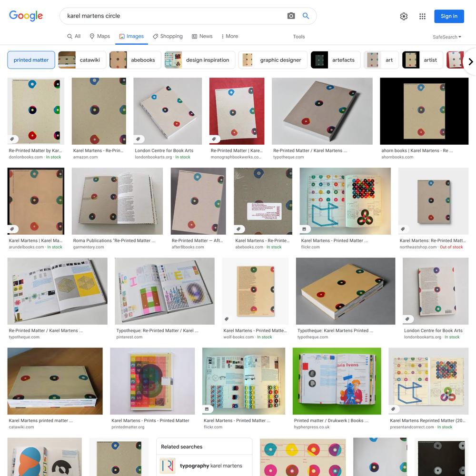Click the Sign in button
This screenshot has width=476, height=476.
[449, 16]
